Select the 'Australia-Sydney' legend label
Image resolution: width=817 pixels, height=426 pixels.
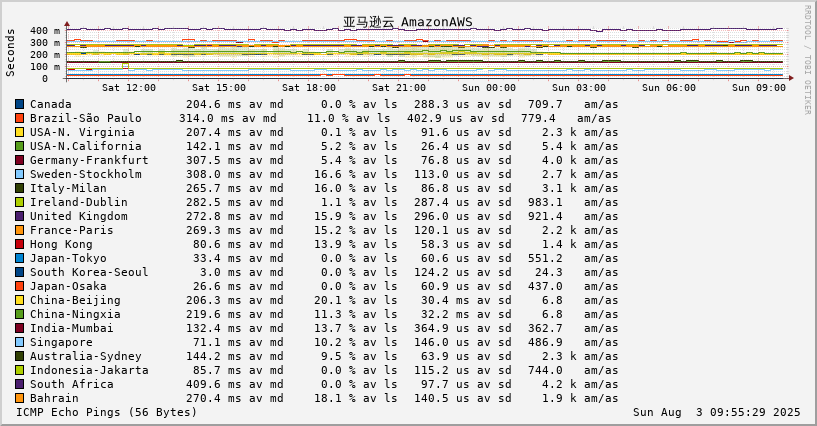tap(85, 356)
